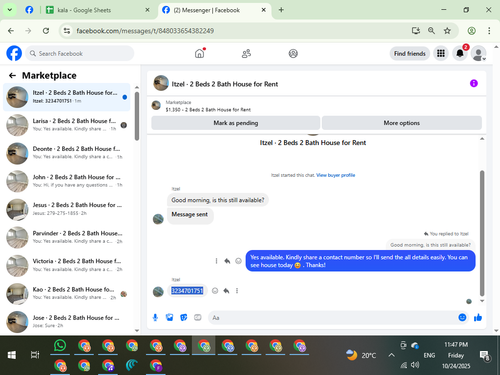This screenshot has height=375, width=500.
Task: Open a new browser tab
Action: (x=281, y=10)
